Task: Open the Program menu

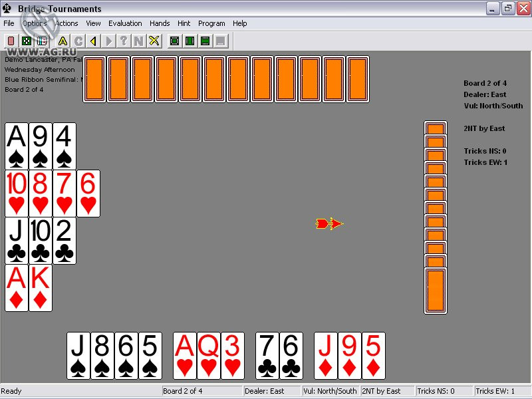Action: [x=211, y=23]
